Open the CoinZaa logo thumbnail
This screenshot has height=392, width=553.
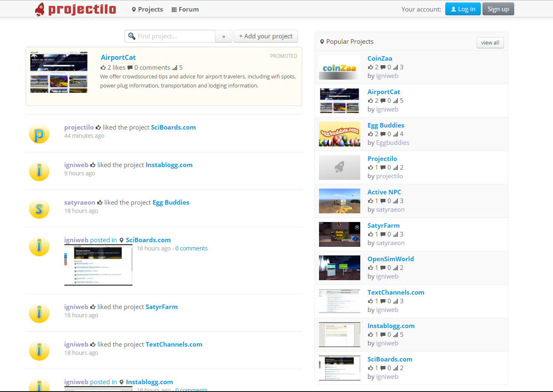click(340, 67)
